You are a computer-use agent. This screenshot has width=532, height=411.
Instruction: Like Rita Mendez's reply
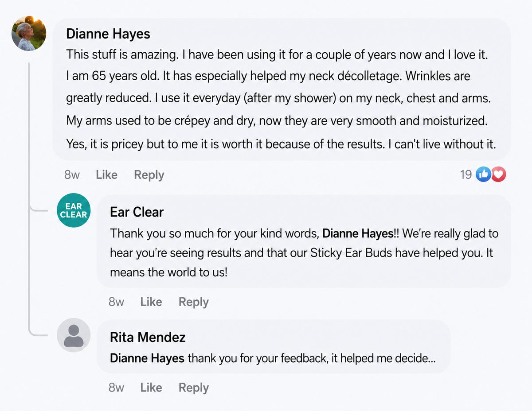[x=151, y=388]
